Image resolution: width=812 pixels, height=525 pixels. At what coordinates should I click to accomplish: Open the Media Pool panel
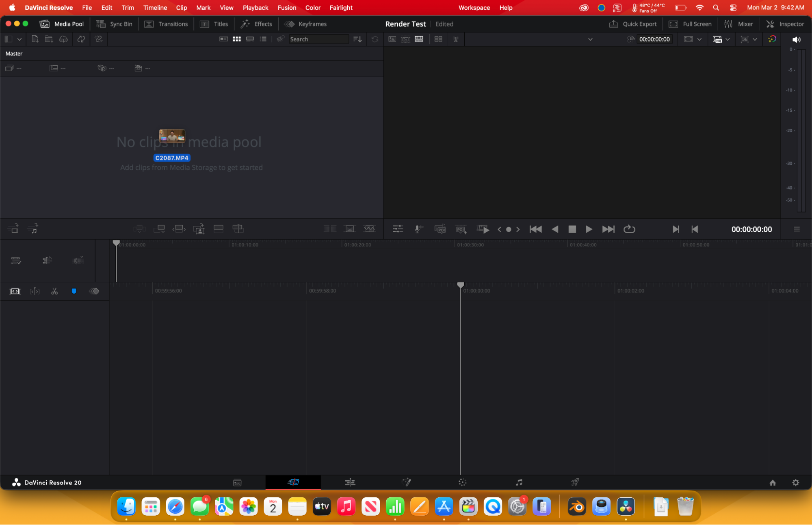pos(62,24)
